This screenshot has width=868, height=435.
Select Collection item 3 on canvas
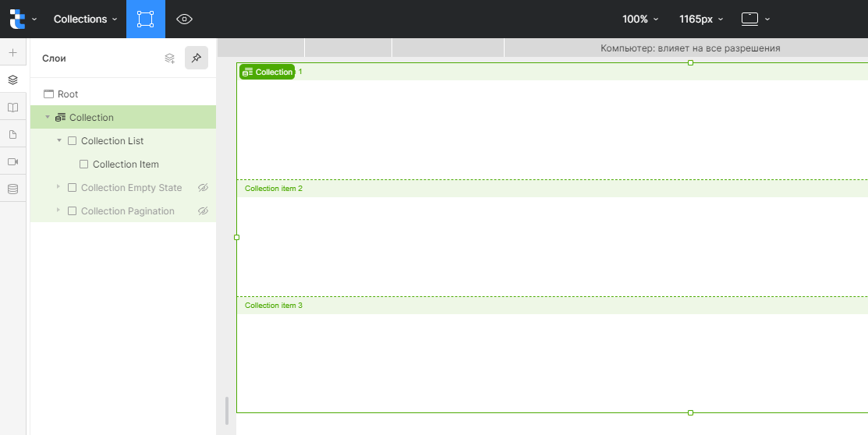coord(274,306)
